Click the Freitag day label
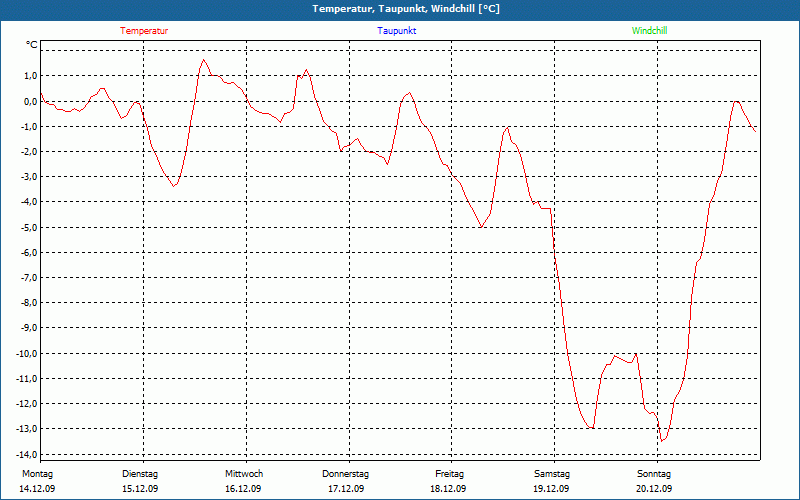 (x=449, y=474)
